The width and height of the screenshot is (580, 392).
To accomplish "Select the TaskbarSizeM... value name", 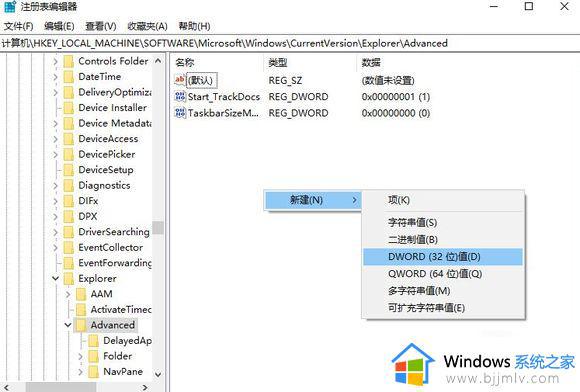I will [223, 113].
